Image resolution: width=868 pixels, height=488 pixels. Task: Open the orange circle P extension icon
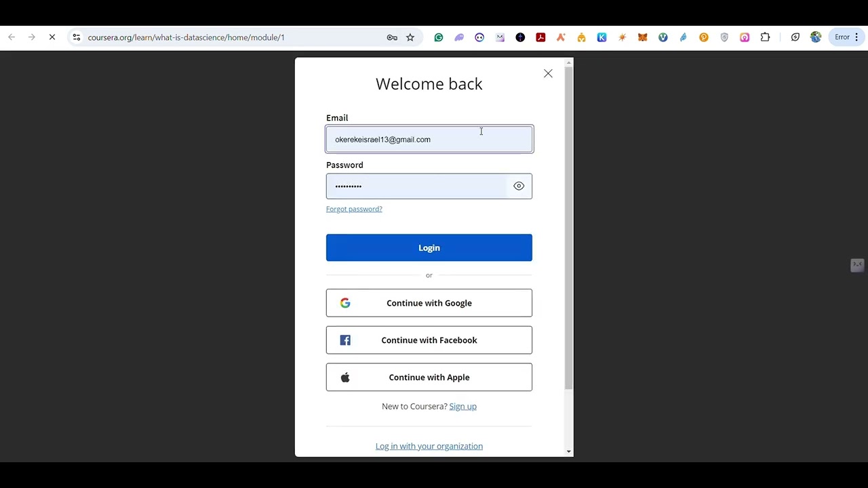click(x=704, y=37)
